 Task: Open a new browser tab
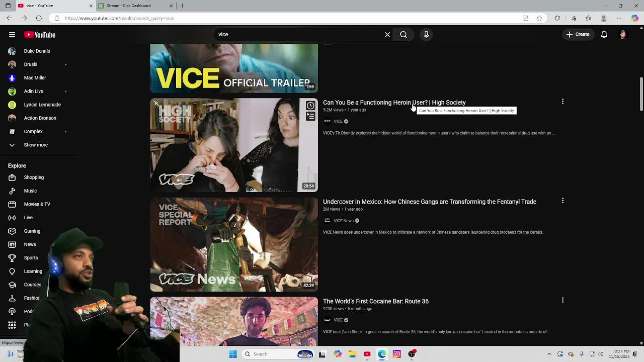[x=182, y=6]
